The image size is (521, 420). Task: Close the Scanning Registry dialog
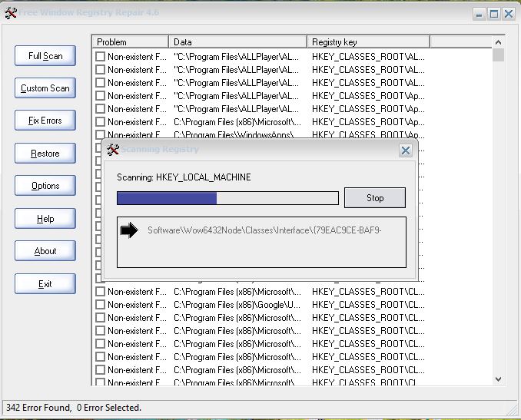pos(406,150)
